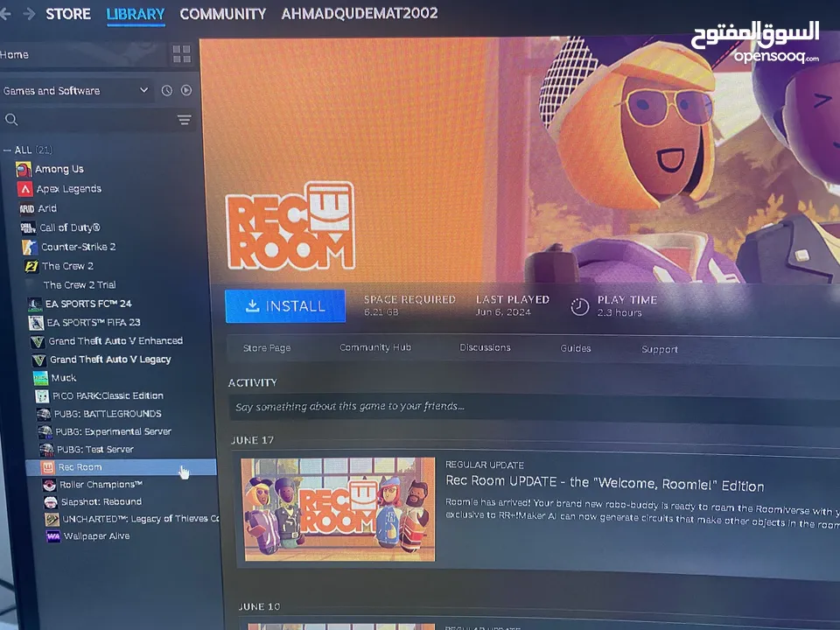Click the Among Us game icon

tap(23, 170)
